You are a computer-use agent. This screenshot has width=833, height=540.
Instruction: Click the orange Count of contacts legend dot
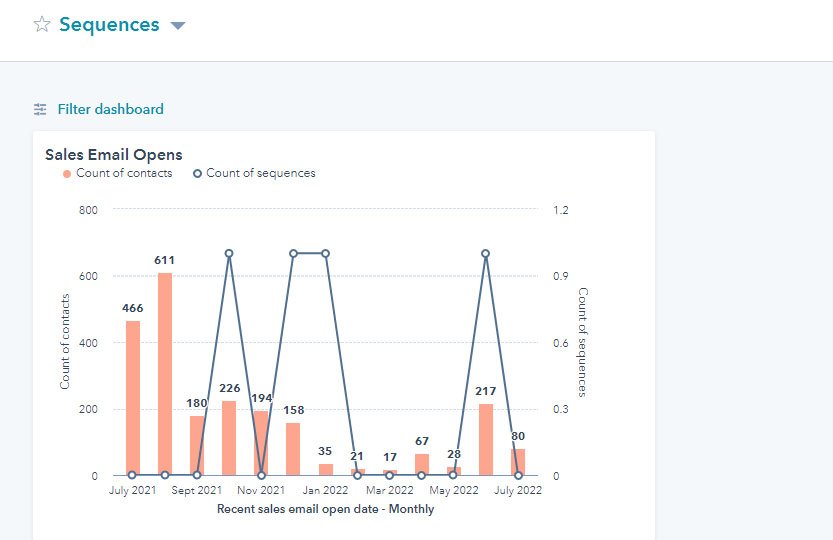coord(67,173)
